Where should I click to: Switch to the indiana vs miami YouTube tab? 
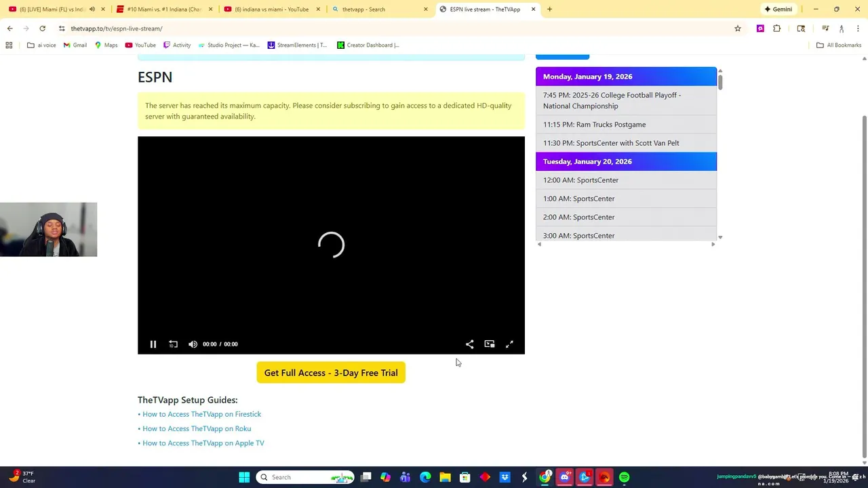click(271, 9)
